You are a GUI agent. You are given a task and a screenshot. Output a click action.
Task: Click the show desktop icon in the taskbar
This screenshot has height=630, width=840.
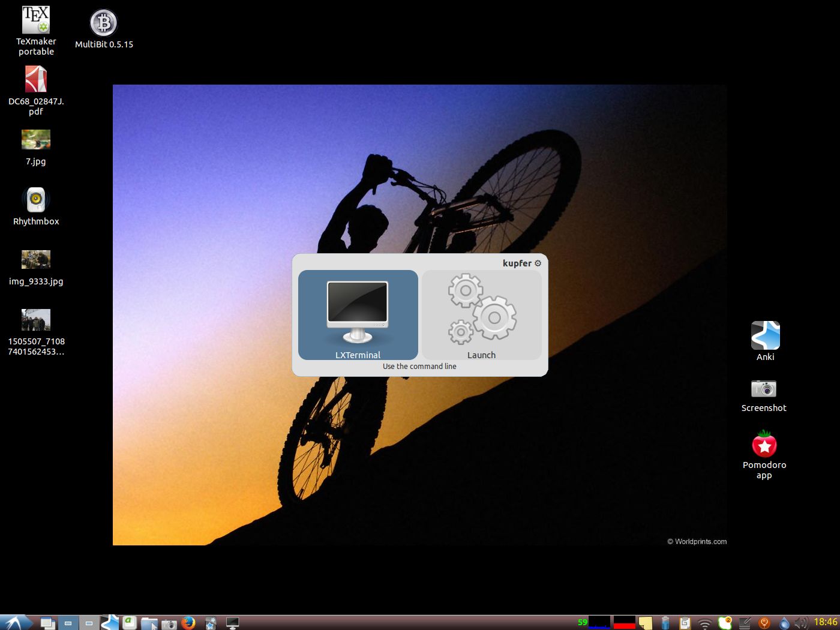[47, 623]
